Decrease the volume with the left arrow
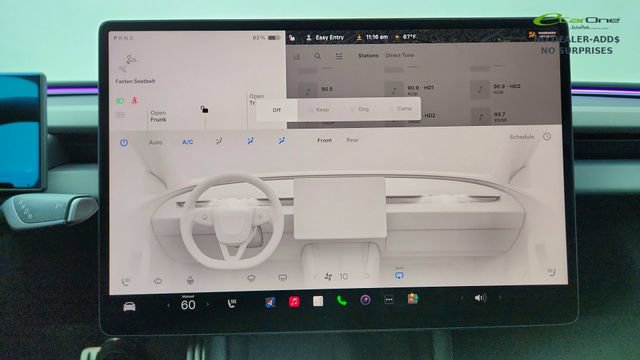This screenshot has height=360, width=640. [x=462, y=298]
